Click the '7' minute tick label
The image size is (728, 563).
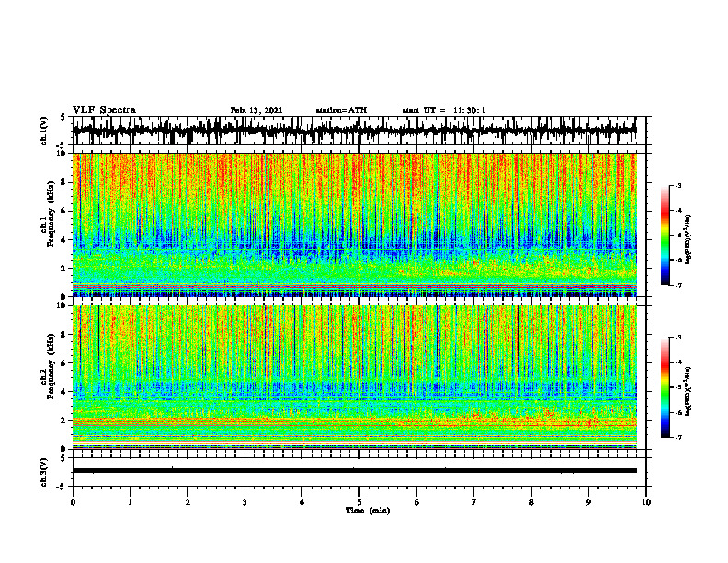click(x=474, y=502)
